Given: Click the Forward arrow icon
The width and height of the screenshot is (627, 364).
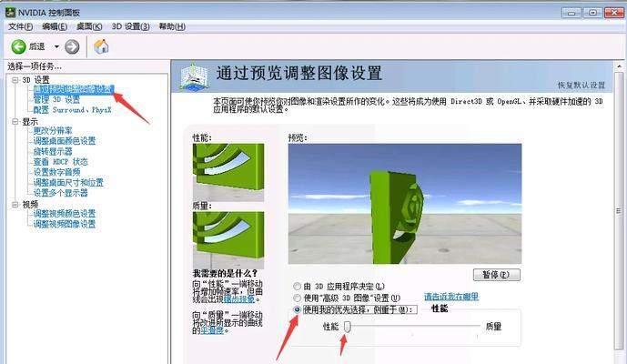Looking at the screenshot, I should tap(72, 46).
